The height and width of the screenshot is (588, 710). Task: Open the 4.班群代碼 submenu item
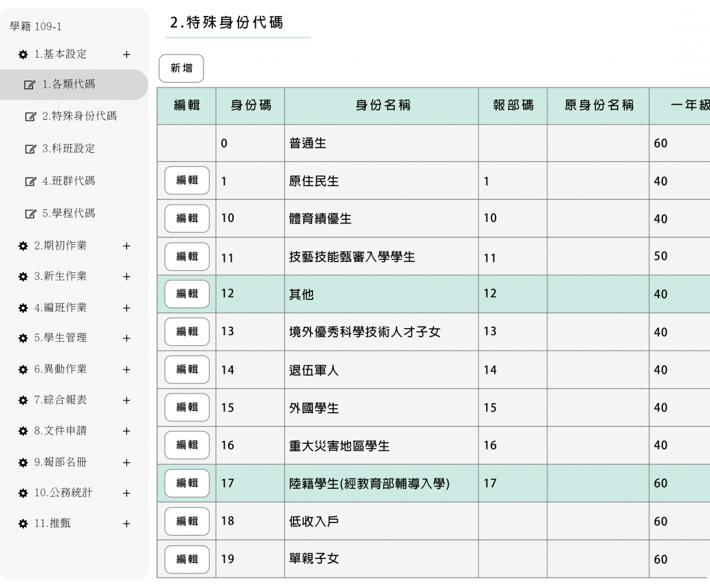coord(68,181)
